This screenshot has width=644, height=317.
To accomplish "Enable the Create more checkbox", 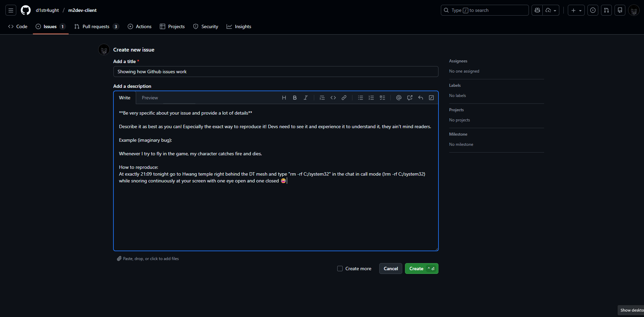I will [340, 269].
